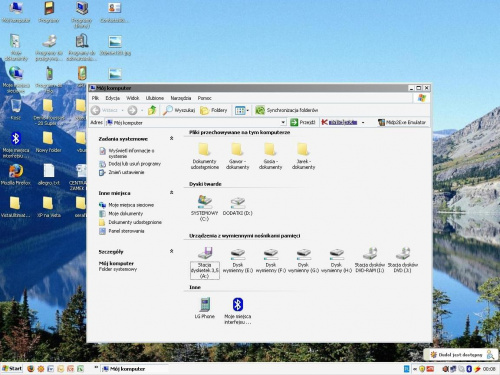Open the Widok menu
Viewport: 500px width, 375px height.
point(132,98)
